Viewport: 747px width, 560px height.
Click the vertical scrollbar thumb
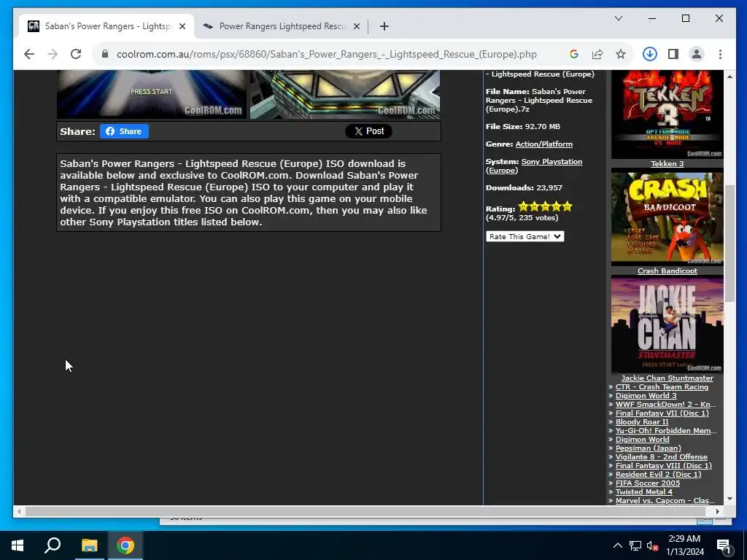(729, 244)
